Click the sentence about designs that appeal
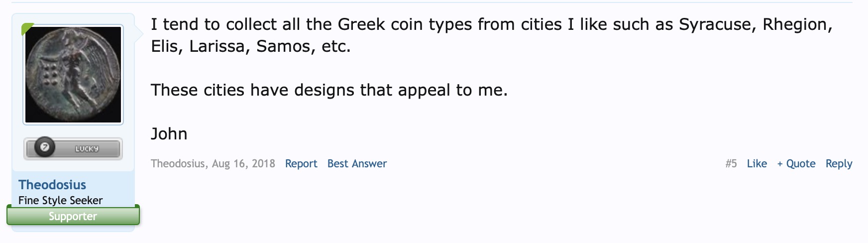Screen dimensions: 868x243 329,90
